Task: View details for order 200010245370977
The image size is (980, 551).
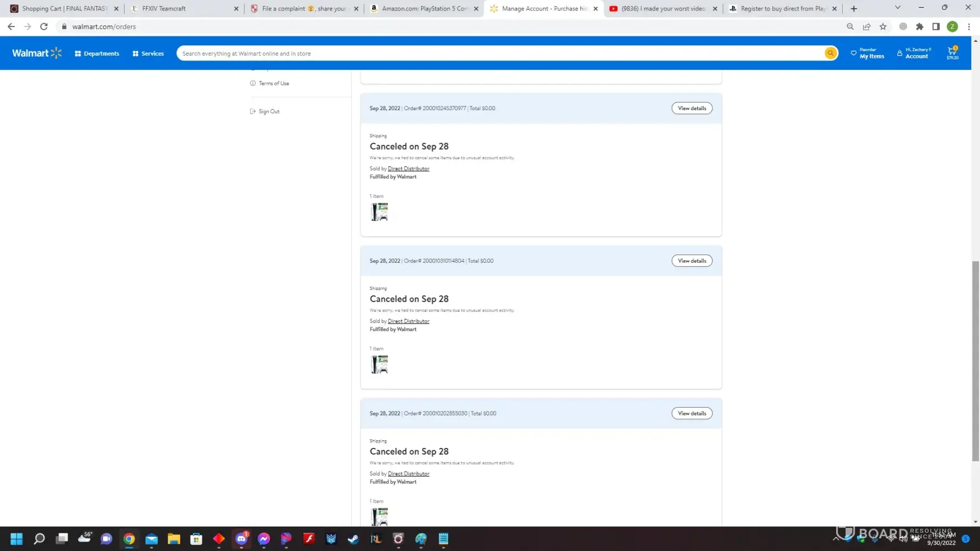Action: pos(691,109)
